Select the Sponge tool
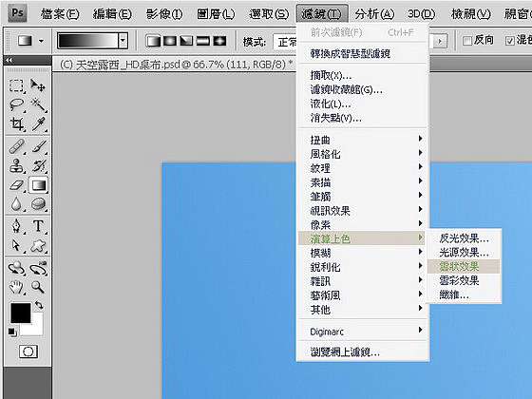532x399 pixels. 38,204
